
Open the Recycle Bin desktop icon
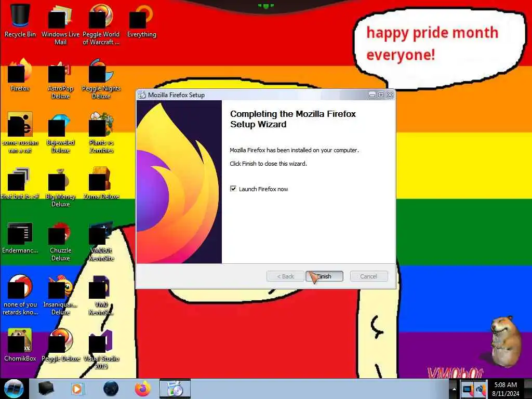pyautogui.click(x=20, y=21)
